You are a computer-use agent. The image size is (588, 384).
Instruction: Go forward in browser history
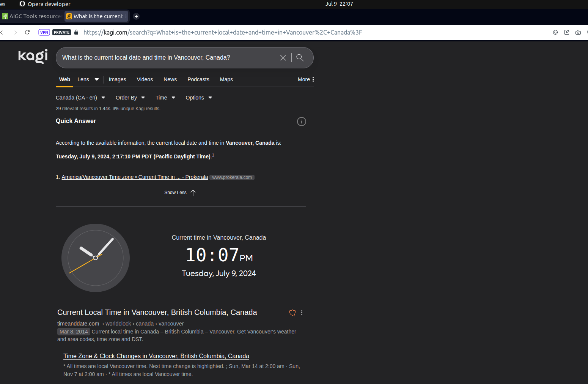pos(15,32)
